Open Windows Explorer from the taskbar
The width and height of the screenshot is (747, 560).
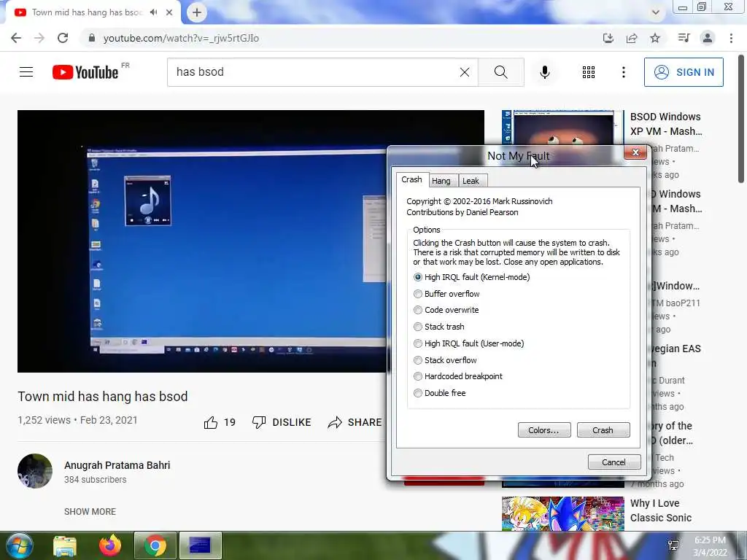pos(65,545)
